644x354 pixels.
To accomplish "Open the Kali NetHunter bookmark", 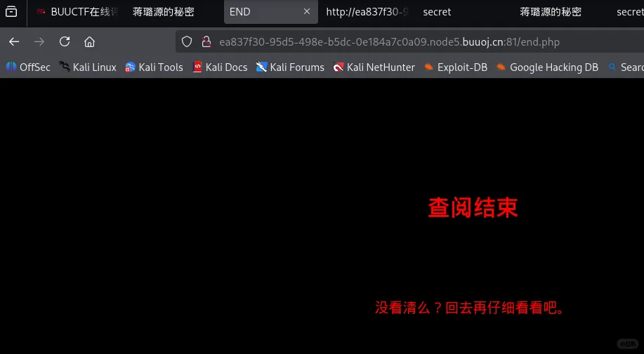I will click(374, 67).
